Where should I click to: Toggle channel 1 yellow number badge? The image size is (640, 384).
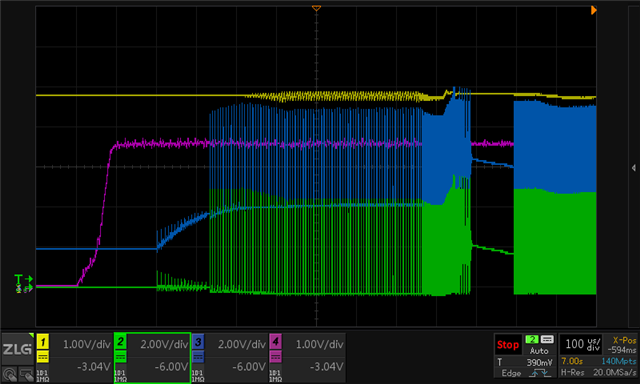(43, 342)
